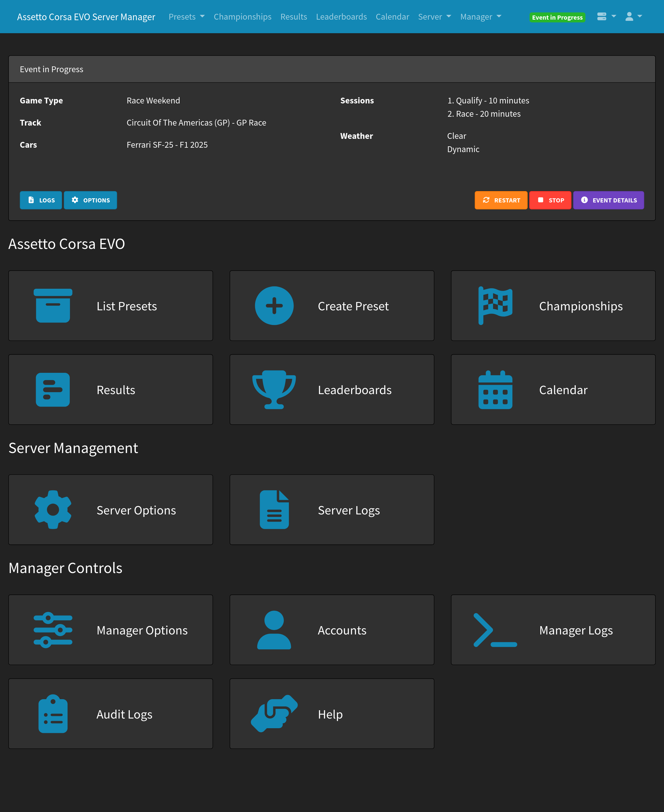Click the 'Dynamic' weather value

coord(463,149)
